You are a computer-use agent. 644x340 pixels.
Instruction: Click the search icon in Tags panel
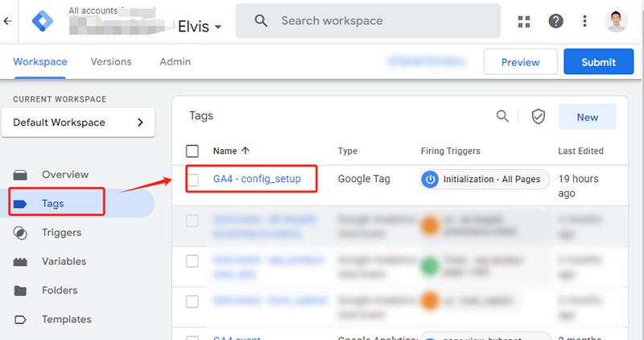coord(502,117)
